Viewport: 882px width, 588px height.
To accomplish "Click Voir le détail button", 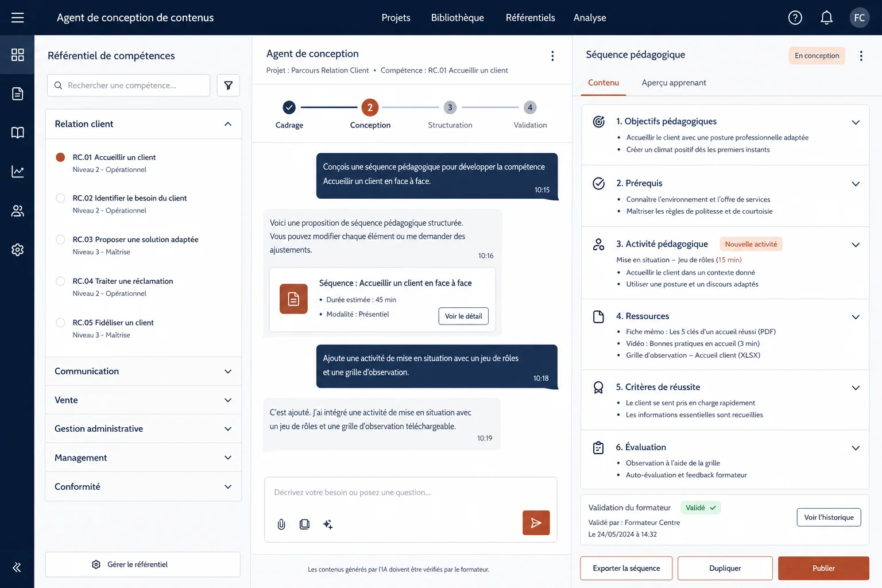I will coord(463,316).
